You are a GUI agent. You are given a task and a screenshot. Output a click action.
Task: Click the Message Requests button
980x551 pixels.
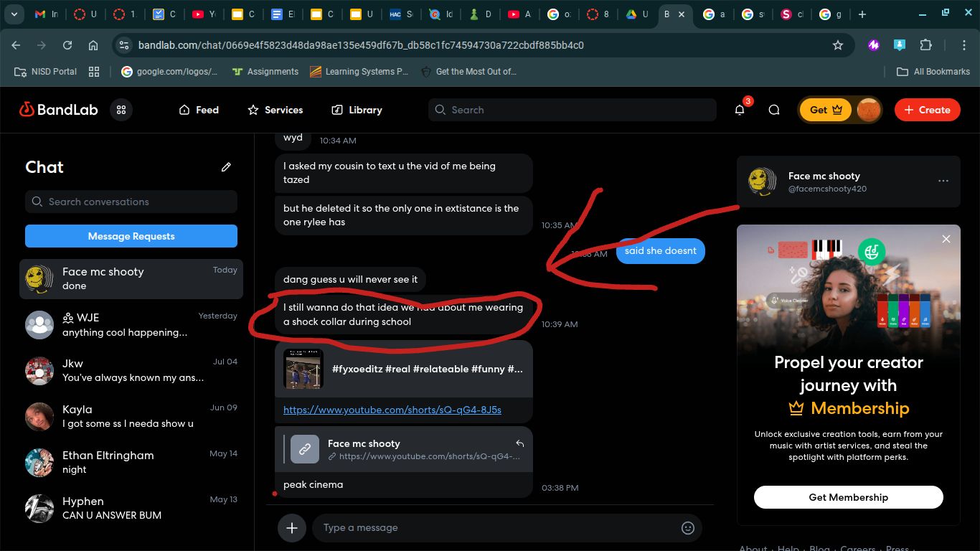[131, 236]
